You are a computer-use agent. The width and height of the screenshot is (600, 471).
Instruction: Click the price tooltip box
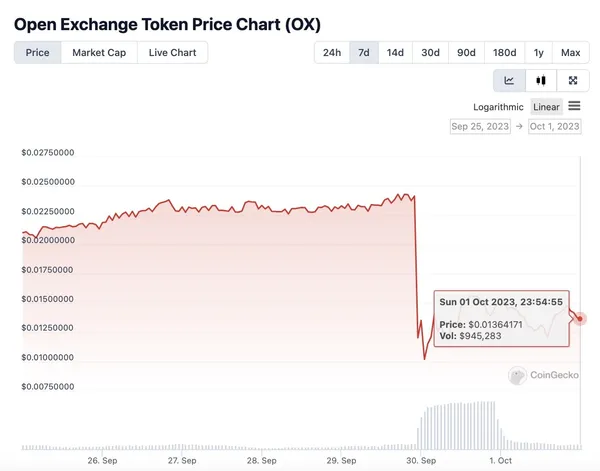point(500,318)
